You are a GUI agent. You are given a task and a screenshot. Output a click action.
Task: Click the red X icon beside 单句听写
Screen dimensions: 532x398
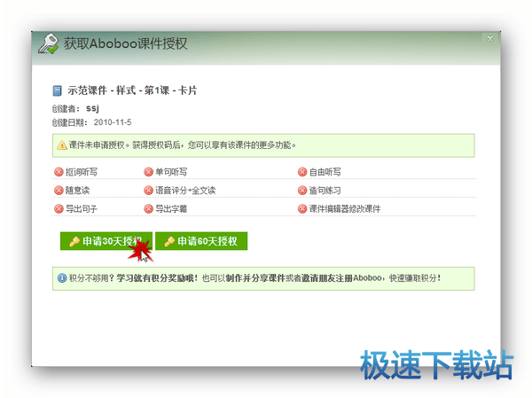click(x=149, y=172)
